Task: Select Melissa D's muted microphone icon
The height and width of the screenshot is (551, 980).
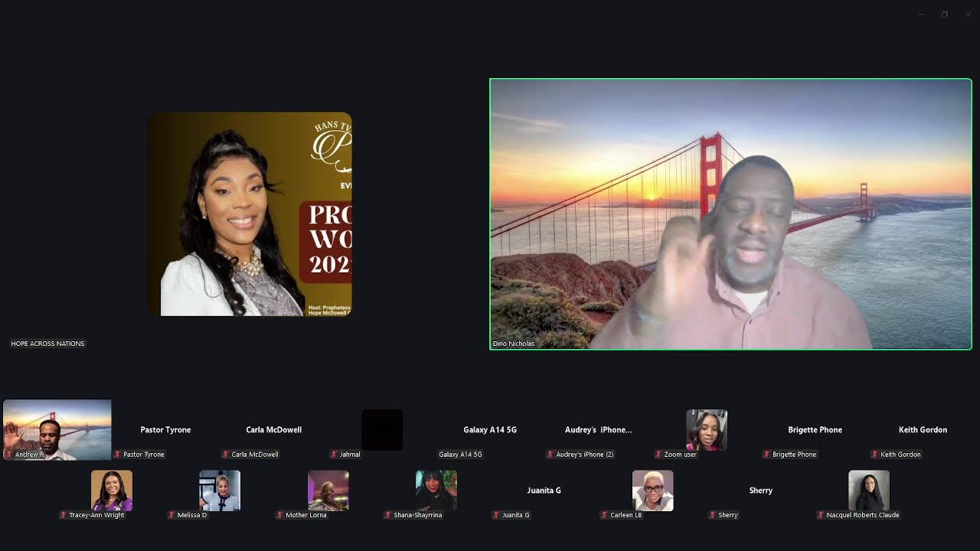Action: point(171,515)
